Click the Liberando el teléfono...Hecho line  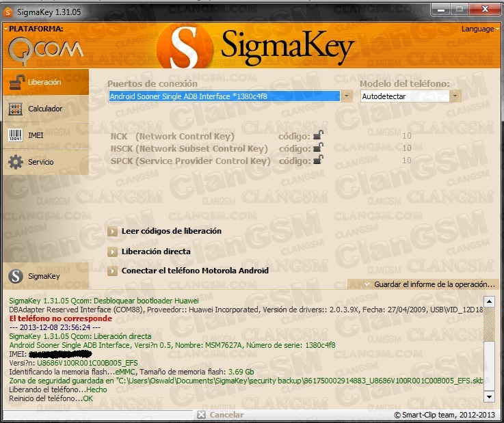point(58,390)
